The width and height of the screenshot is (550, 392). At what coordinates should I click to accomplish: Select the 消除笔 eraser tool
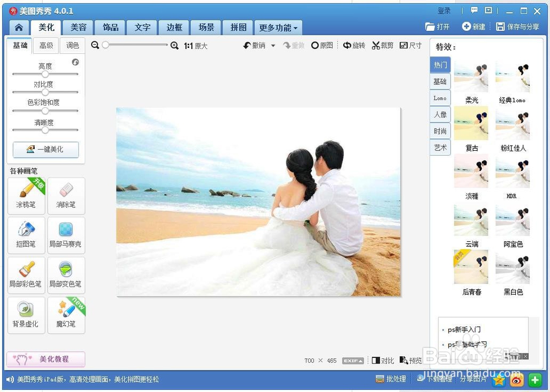[66, 196]
